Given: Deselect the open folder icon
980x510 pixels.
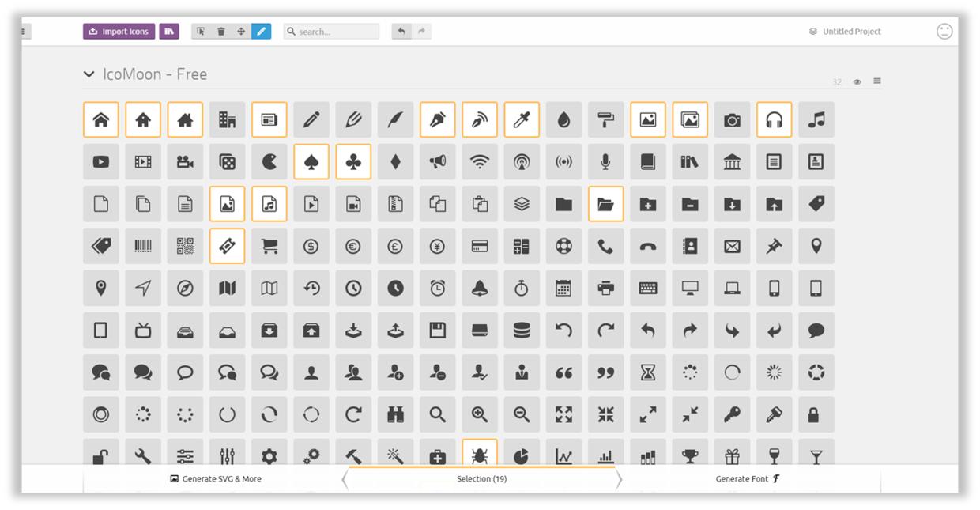Looking at the screenshot, I should (x=606, y=204).
